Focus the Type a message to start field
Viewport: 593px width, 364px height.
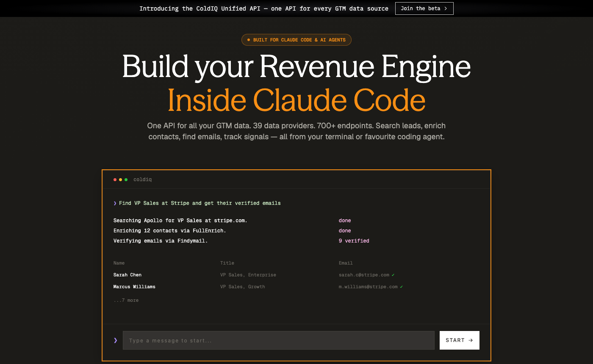279,340
